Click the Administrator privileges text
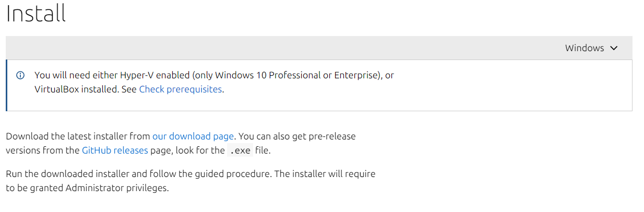This screenshot has width=644, height=212. point(117,188)
